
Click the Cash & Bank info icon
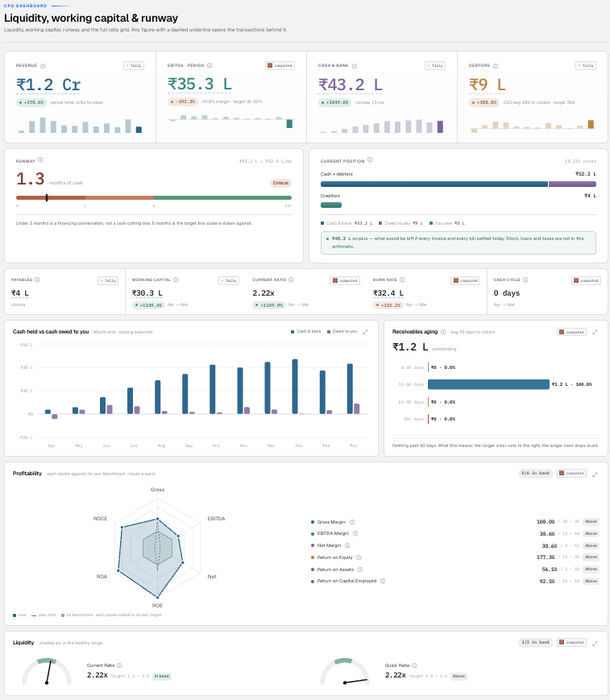tap(355, 66)
